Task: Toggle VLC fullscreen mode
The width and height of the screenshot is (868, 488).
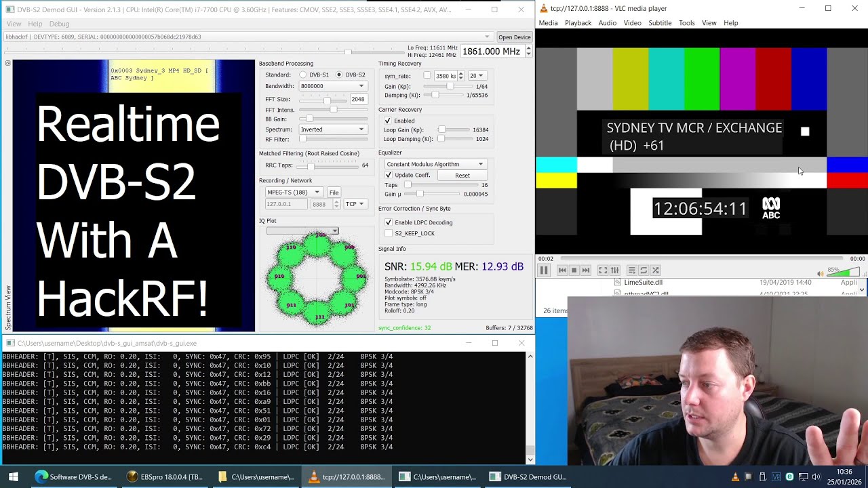Action: (603, 270)
